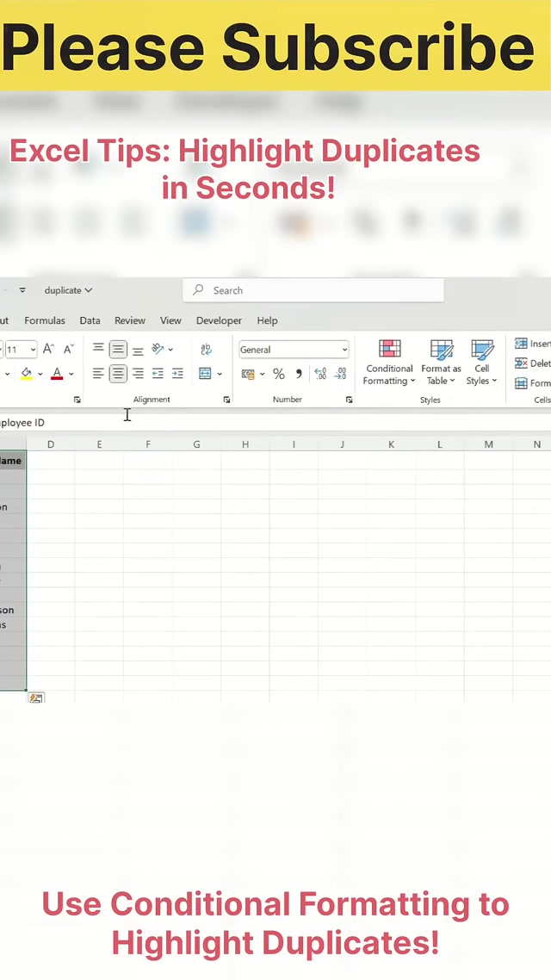The image size is (551, 980).
Task: Switch to the Developer tab
Action: coord(219,320)
